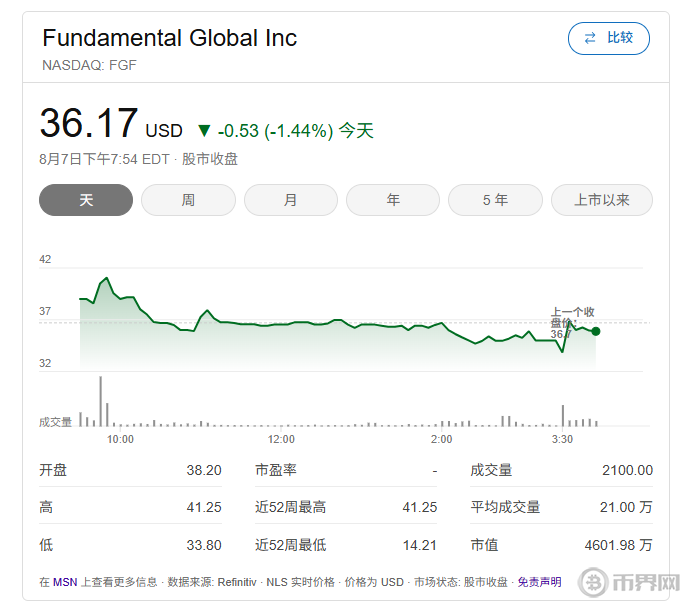Click the Fundamental Global Inc title
This screenshot has width=691, height=610.
pyautogui.click(x=169, y=38)
